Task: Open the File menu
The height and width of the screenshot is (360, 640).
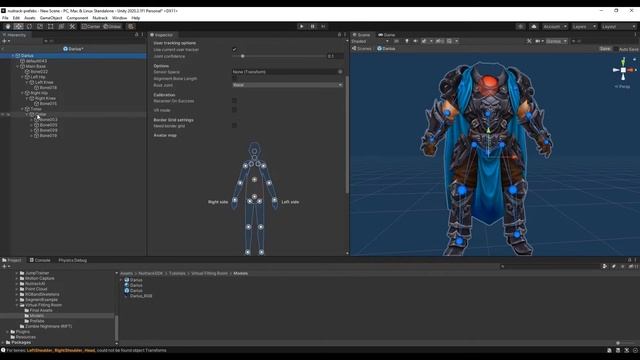Action: tap(5, 18)
